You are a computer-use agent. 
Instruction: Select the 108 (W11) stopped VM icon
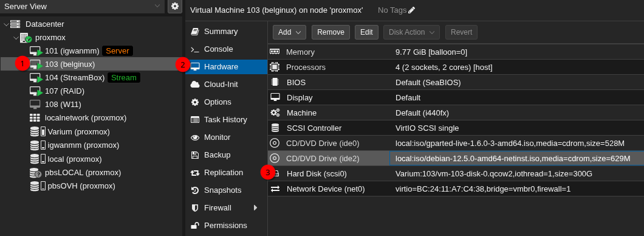point(35,105)
